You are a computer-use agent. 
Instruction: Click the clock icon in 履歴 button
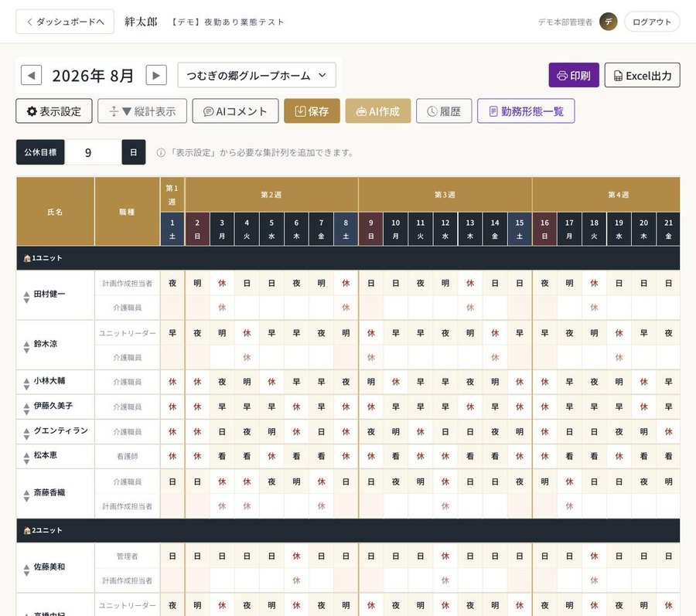pos(432,111)
